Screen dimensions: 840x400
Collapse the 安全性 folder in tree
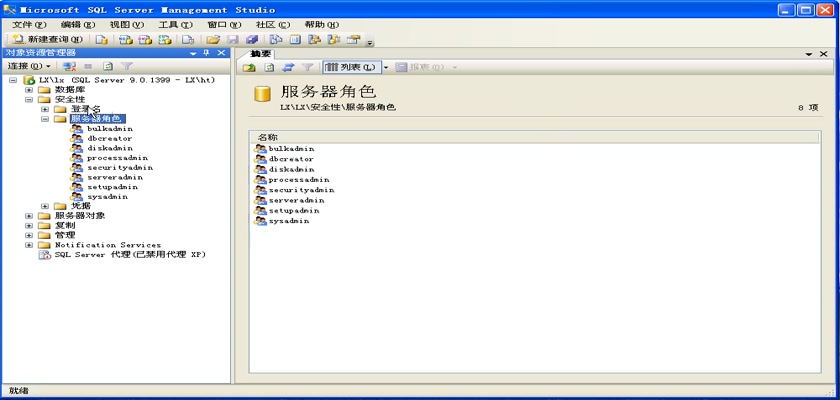pyautogui.click(x=29, y=100)
